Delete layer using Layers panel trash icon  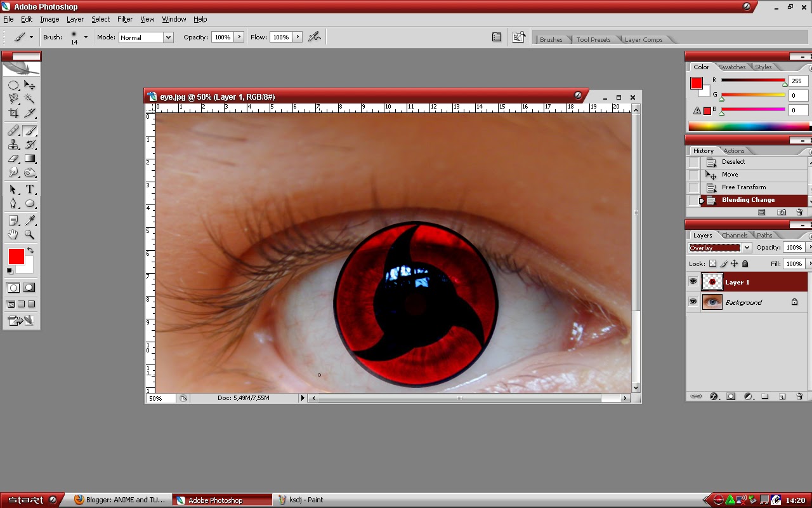tap(799, 396)
